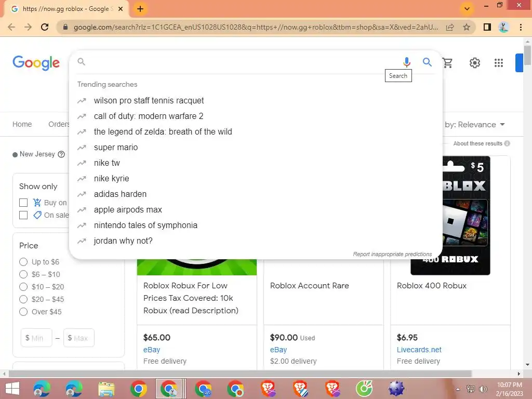This screenshot has width=532, height=399.
Task: Open a new browser tab
Action: pos(140,9)
